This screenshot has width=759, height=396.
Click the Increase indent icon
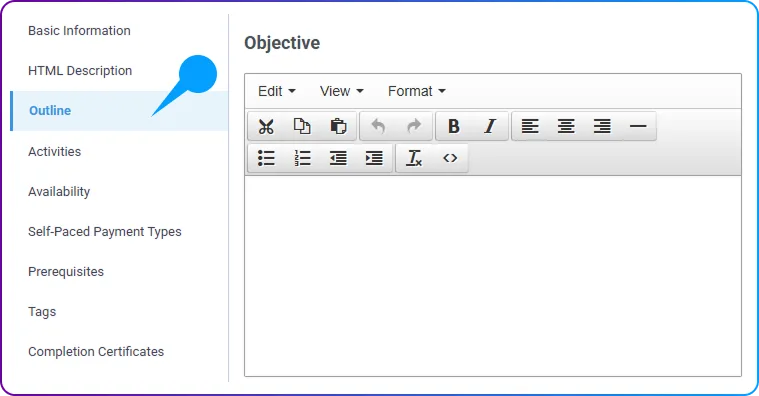click(x=374, y=158)
